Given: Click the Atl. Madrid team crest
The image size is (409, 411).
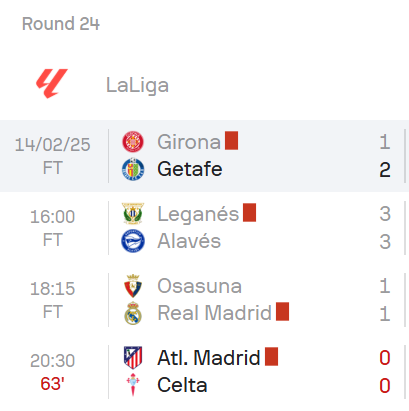Looking at the screenshot, I should coord(133,358).
